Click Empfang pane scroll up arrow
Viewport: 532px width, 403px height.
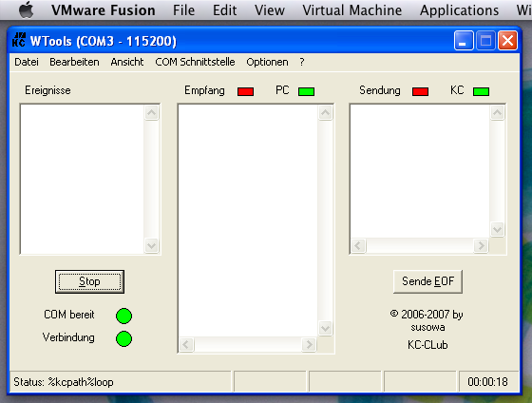[x=325, y=113]
